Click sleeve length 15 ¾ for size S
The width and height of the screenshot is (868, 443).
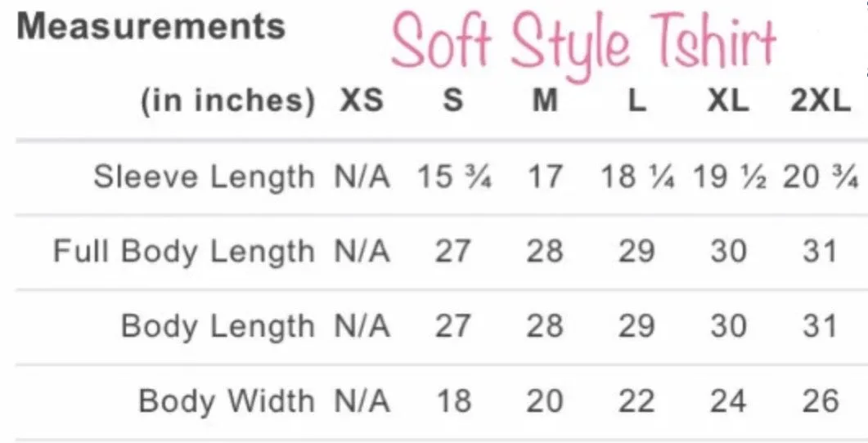coord(454,177)
